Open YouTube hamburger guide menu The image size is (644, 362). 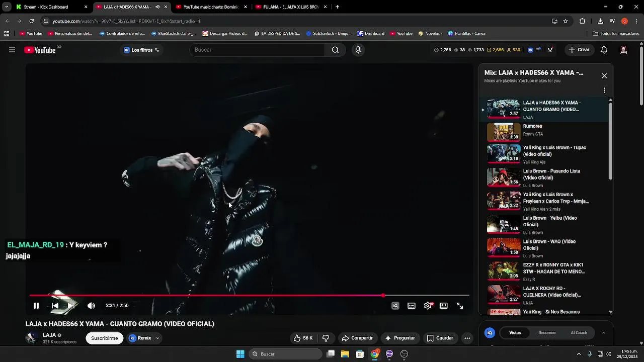click(x=12, y=50)
